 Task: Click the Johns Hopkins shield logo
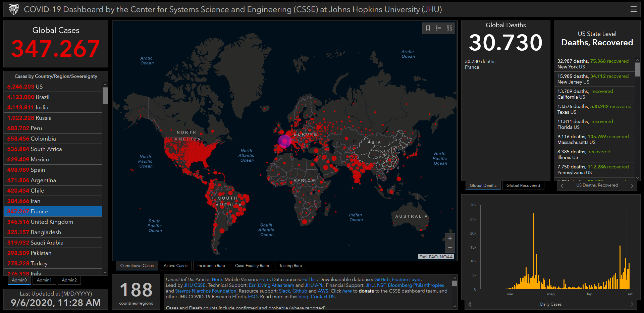pyautogui.click(x=13, y=9)
